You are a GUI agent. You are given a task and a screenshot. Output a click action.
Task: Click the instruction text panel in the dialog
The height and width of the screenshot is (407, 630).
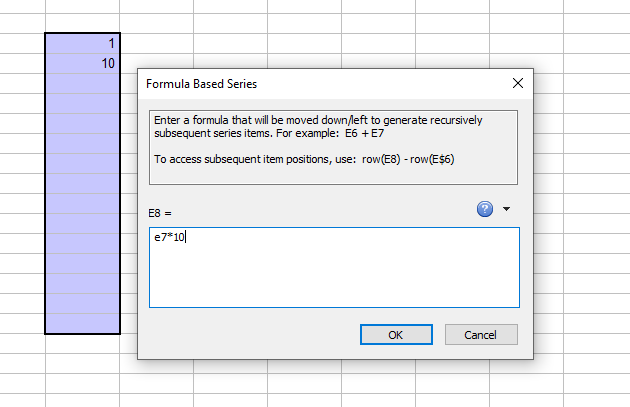[x=333, y=170]
